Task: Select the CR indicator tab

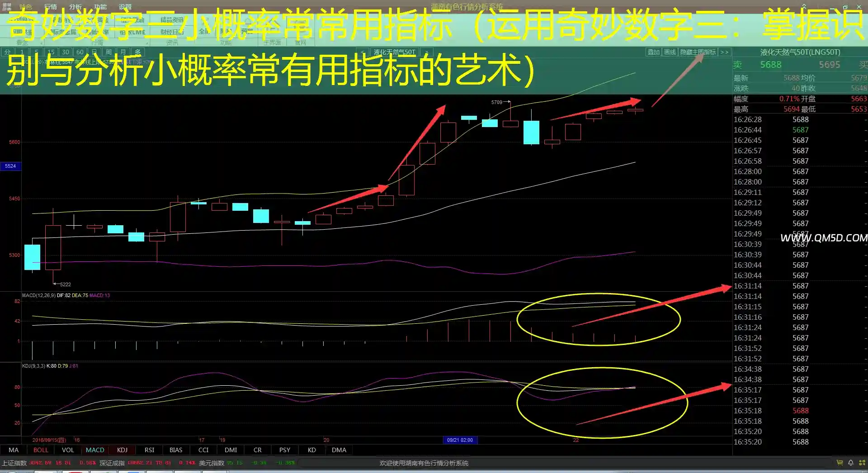Action: point(258,450)
